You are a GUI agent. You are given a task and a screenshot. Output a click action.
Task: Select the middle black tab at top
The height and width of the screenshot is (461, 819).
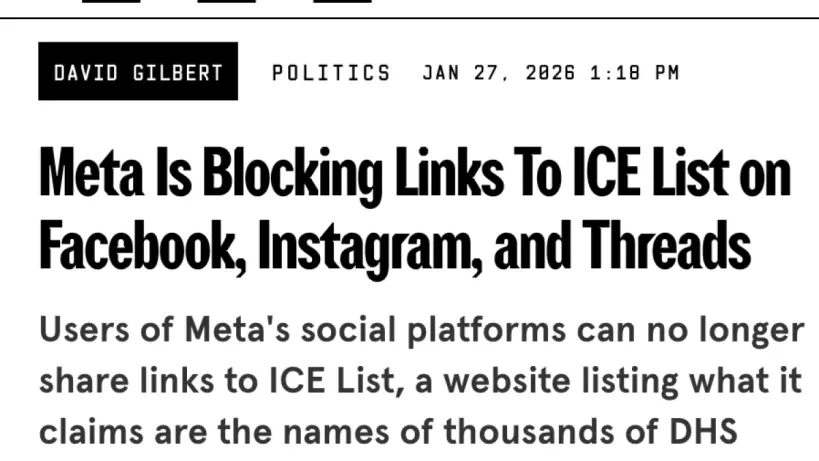click(x=226, y=2)
